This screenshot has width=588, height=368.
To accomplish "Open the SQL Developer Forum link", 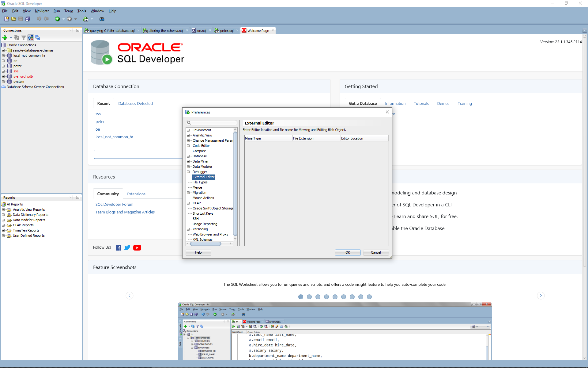I will (114, 204).
